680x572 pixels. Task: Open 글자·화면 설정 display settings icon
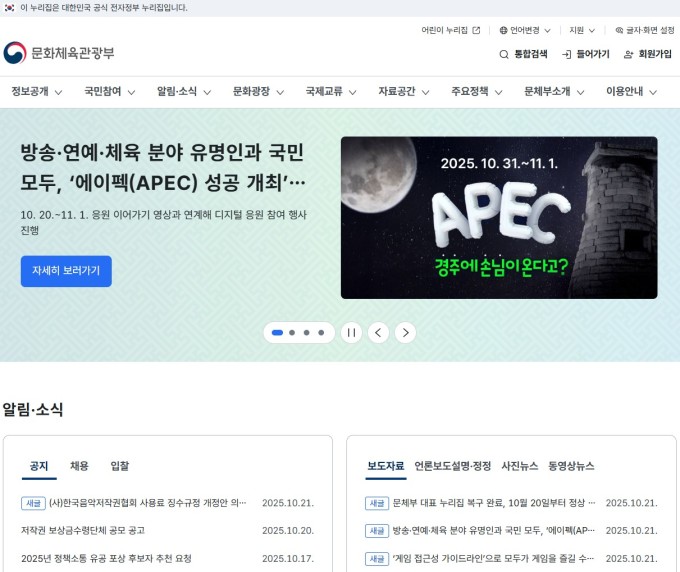click(619, 30)
